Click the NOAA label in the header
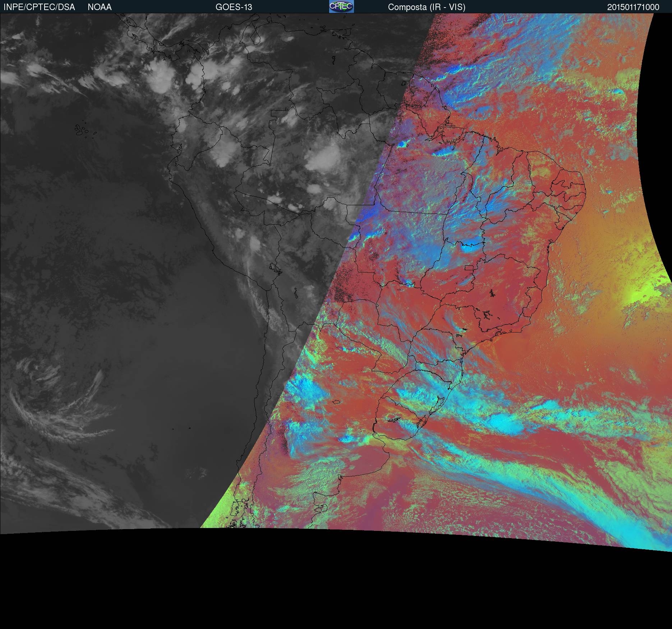Viewport: 672px width, 629px height. click(x=100, y=7)
